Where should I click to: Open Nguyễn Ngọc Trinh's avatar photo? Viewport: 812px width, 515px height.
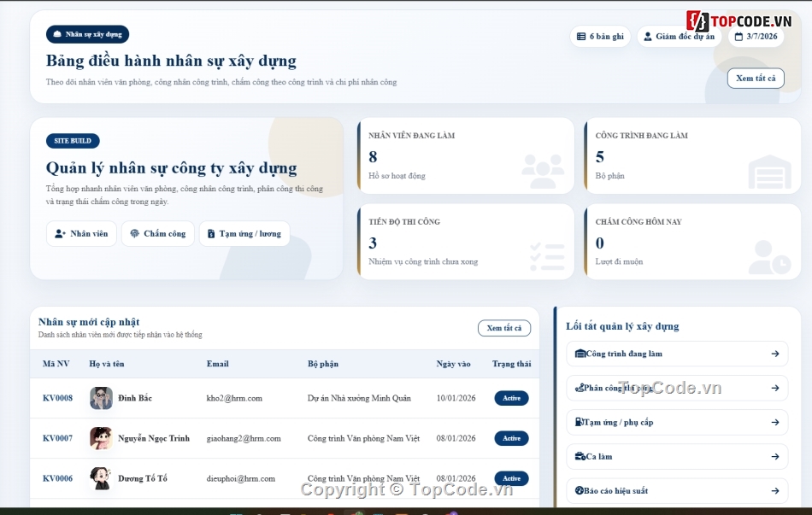(x=101, y=438)
